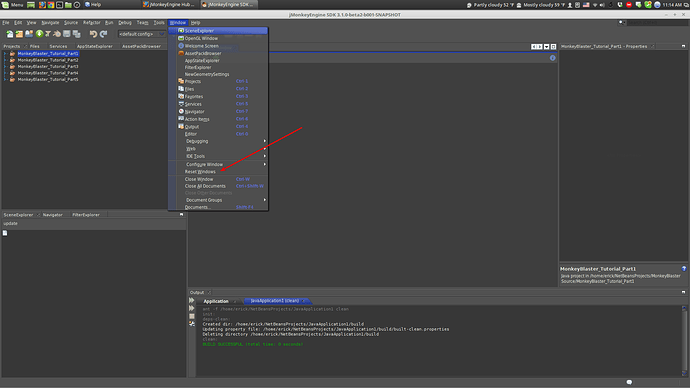Open the Debugging submenu
Viewport: 690px width, 388px height.
coord(218,141)
